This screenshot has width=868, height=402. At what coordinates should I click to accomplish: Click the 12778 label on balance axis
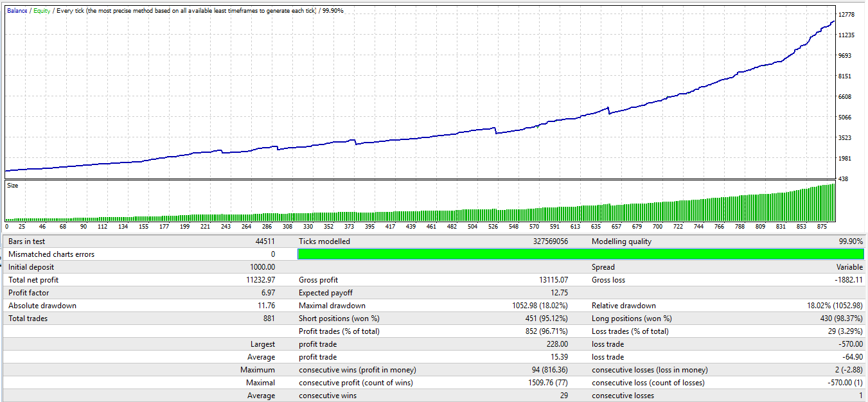pos(847,15)
